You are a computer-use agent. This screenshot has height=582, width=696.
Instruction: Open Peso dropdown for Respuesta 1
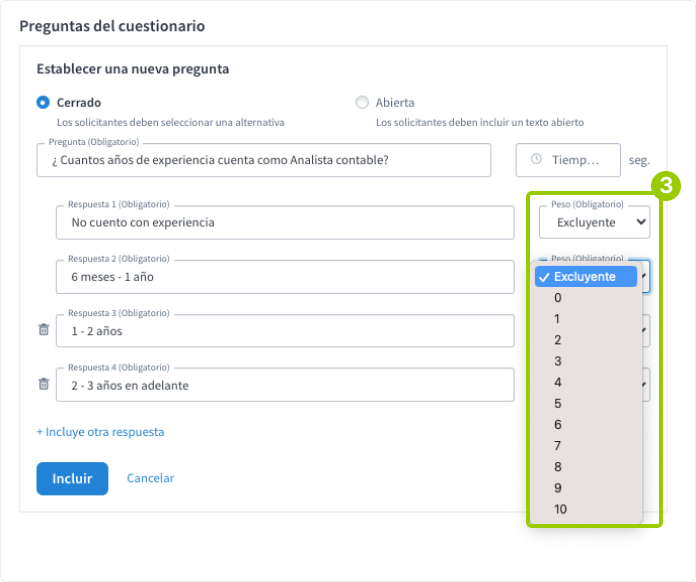point(594,222)
